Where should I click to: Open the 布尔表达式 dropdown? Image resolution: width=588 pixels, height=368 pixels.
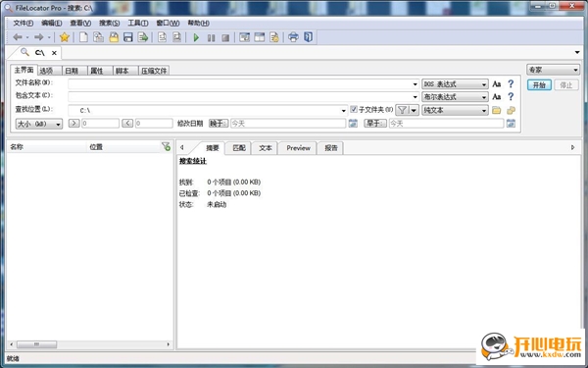(455, 97)
